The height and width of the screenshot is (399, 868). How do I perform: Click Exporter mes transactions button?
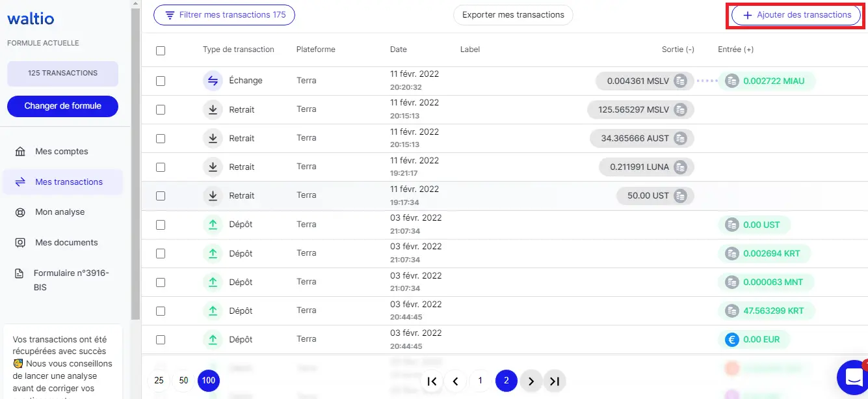513,15
